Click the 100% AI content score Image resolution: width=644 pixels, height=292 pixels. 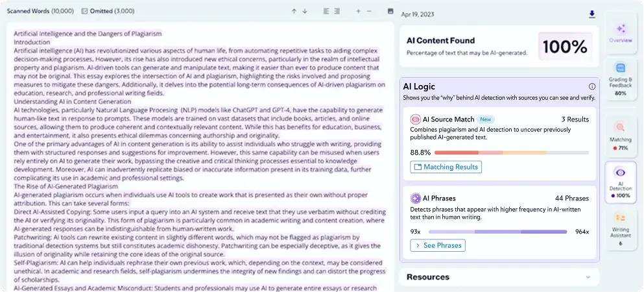click(x=565, y=47)
